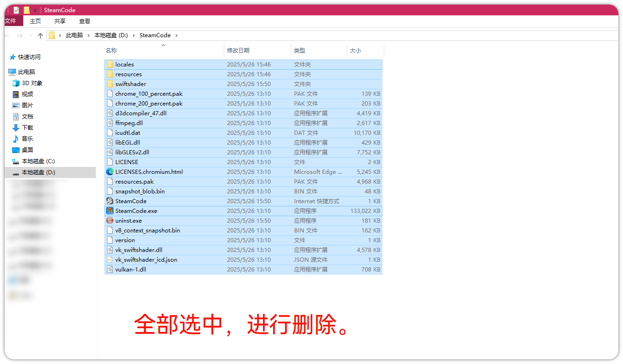Go forward with the right arrow
The width and height of the screenshot is (623, 364).
(20, 35)
